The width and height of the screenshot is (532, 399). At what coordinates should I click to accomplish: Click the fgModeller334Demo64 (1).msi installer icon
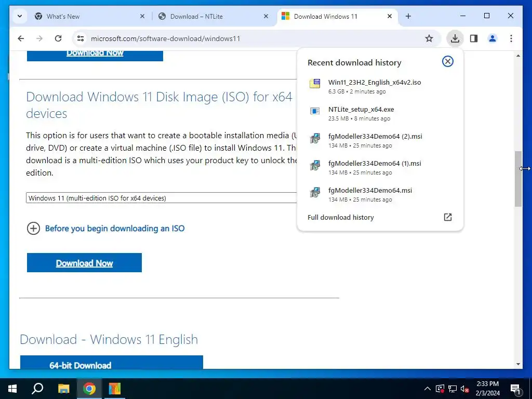click(x=315, y=165)
